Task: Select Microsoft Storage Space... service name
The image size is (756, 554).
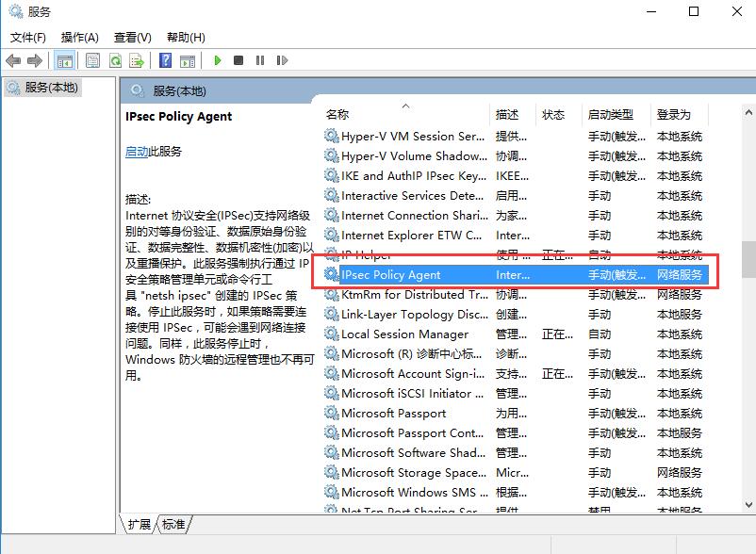Action: (414, 473)
